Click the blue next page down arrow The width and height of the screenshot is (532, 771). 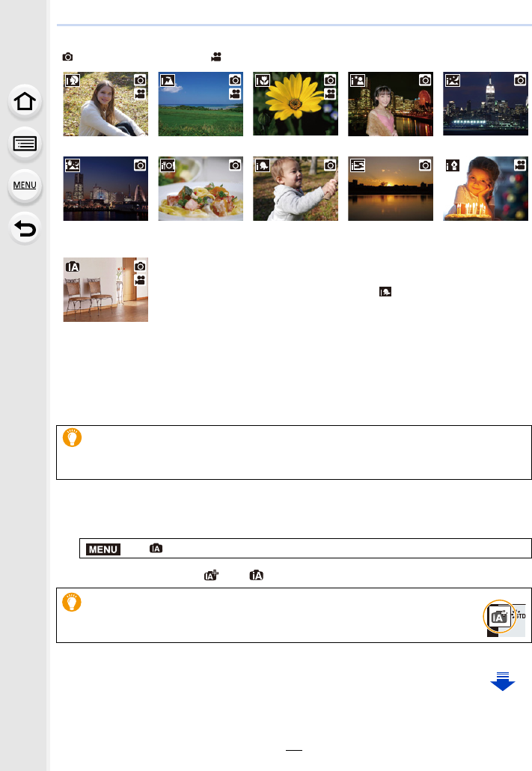(503, 681)
